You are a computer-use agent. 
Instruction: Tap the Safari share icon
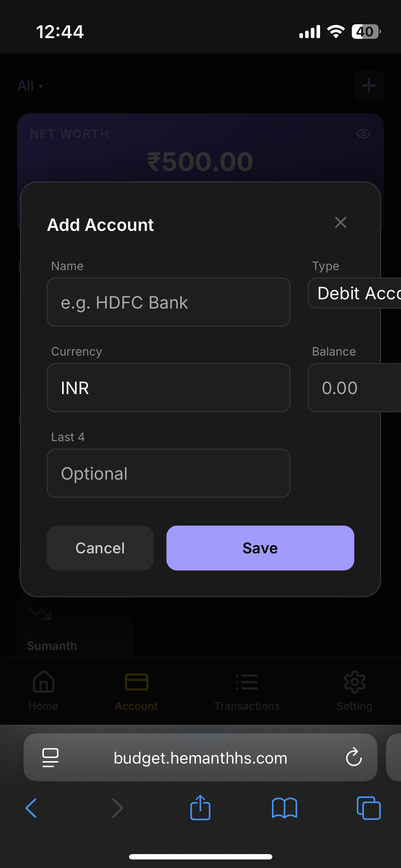[x=200, y=808]
